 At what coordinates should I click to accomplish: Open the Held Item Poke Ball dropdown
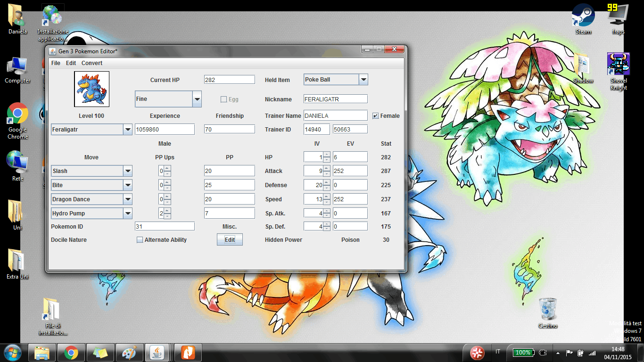tap(363, 80)
